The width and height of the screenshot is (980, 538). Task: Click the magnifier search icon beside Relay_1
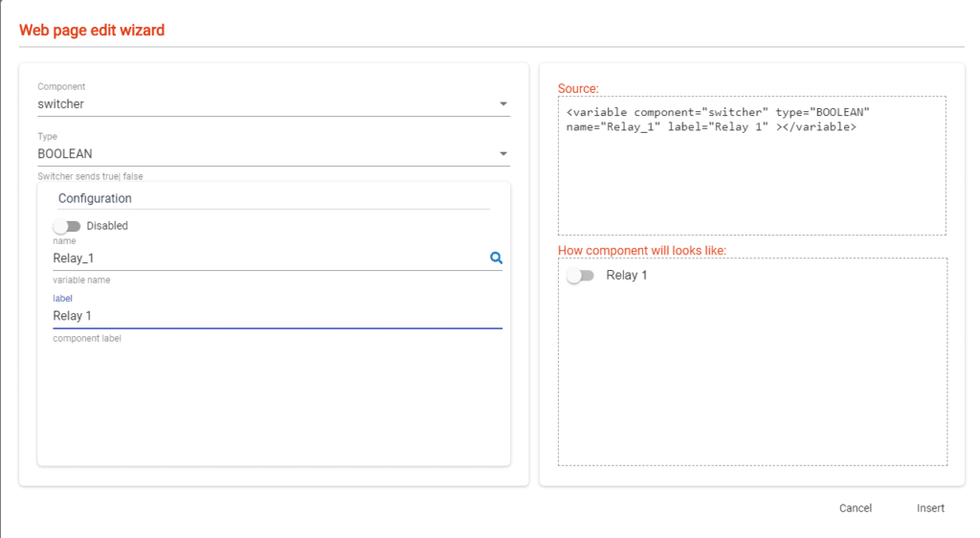496,258
